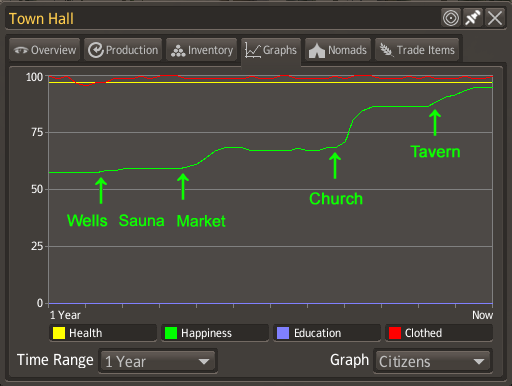Toggle the Education graph line
The height and width of the screenshot is (386, 512).
tap(327, 333)
